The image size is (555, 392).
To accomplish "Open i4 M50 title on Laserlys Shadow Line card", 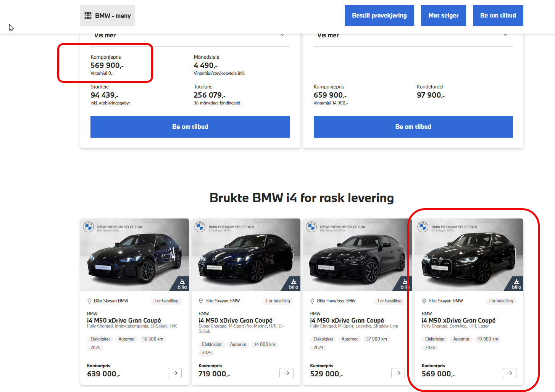I will tap(347, 320).
